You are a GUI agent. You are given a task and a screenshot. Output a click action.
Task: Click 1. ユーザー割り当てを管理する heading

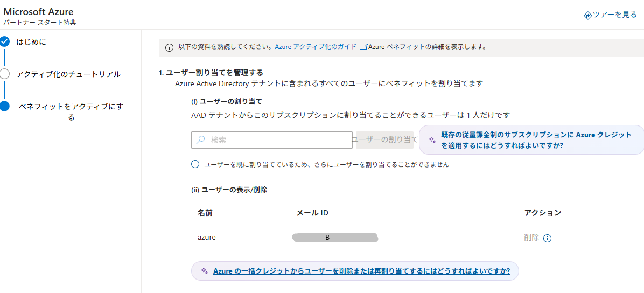pos(211,73)
